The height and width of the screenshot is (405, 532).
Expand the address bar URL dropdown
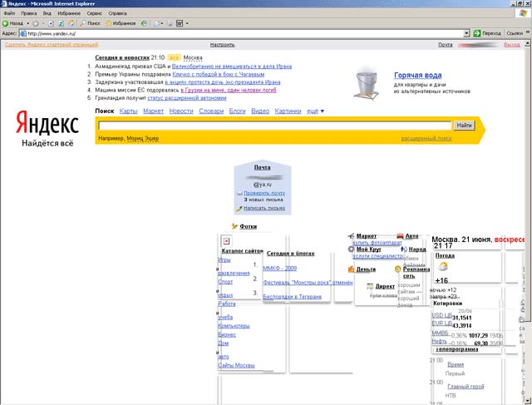click(x=466, y=33)
